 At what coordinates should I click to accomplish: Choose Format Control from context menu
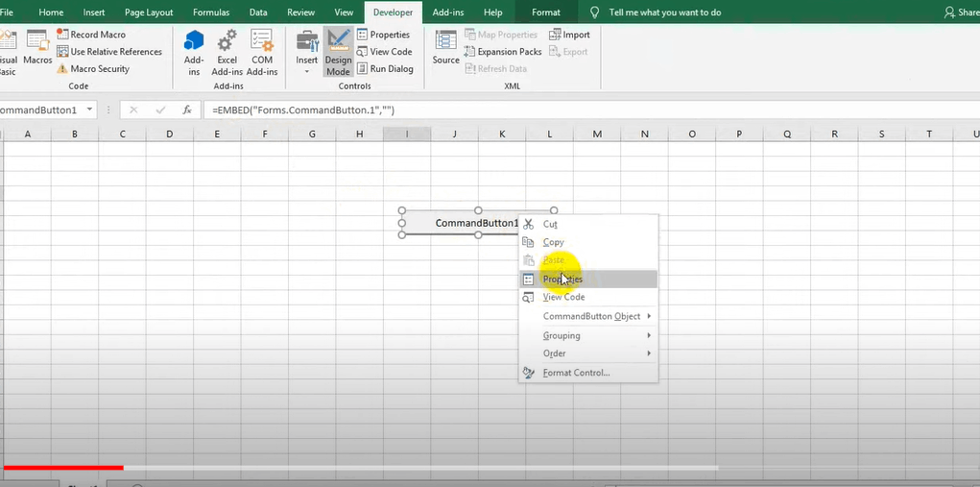pyautogui.click(x=588, y=373)
